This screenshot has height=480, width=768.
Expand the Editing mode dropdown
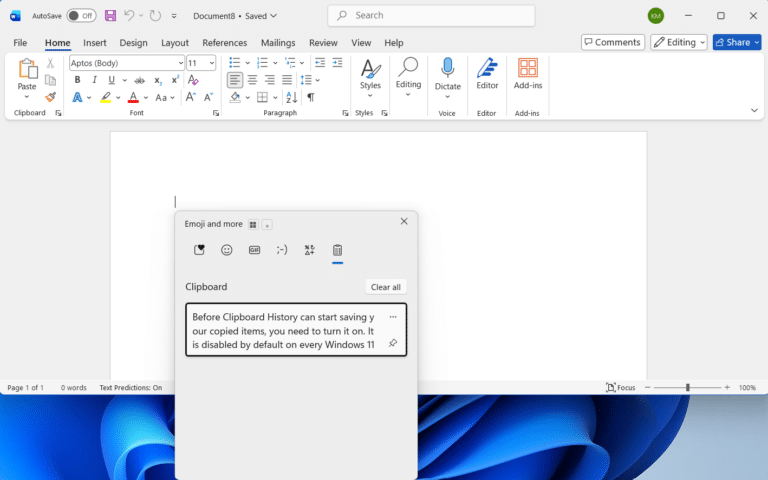point(678,43)
